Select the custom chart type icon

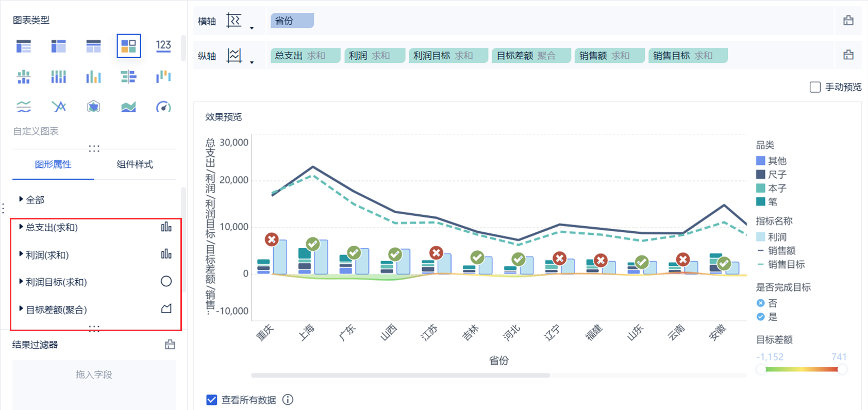(129, 46)
